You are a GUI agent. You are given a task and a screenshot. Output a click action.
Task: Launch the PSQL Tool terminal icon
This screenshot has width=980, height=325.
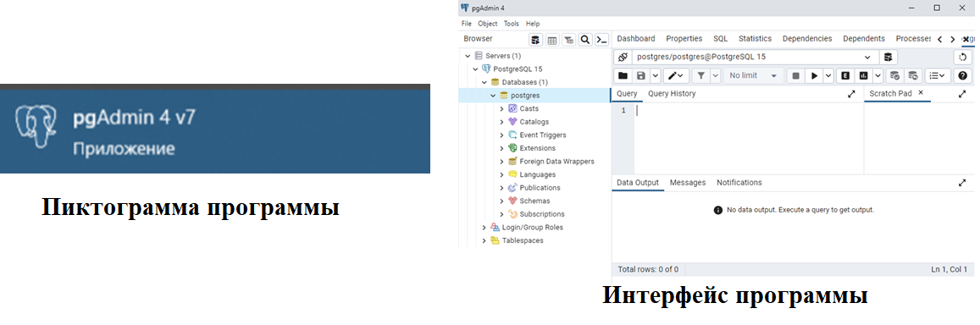(x=601, y=40)
